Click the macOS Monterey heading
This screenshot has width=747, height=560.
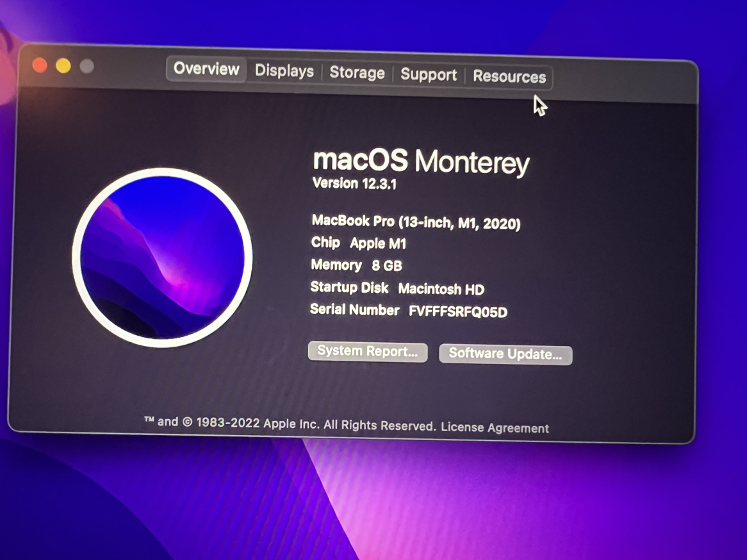421,161
